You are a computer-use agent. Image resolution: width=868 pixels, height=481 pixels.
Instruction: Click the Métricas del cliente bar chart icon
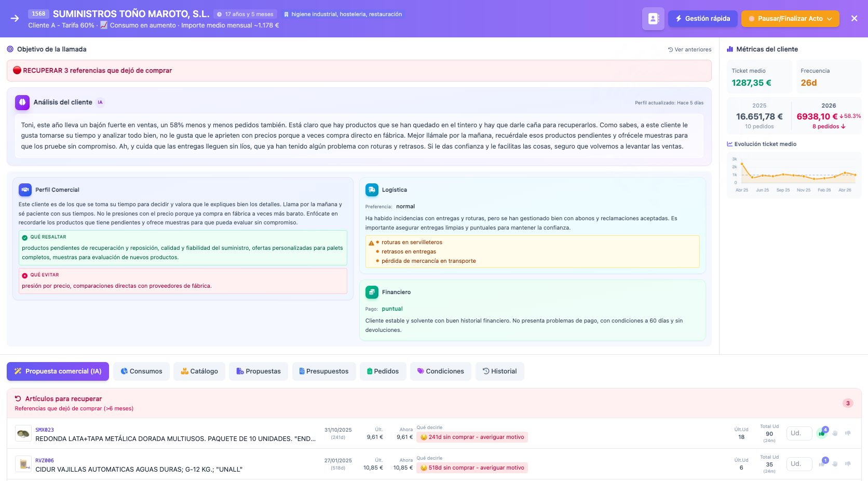click(x=730, y=49)
